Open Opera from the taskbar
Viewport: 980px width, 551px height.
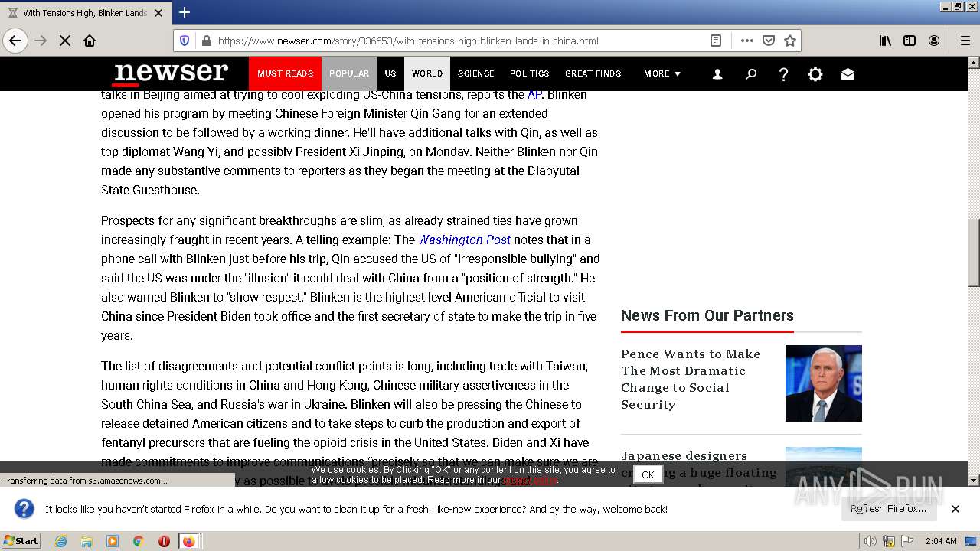click(x=164, y=541)
